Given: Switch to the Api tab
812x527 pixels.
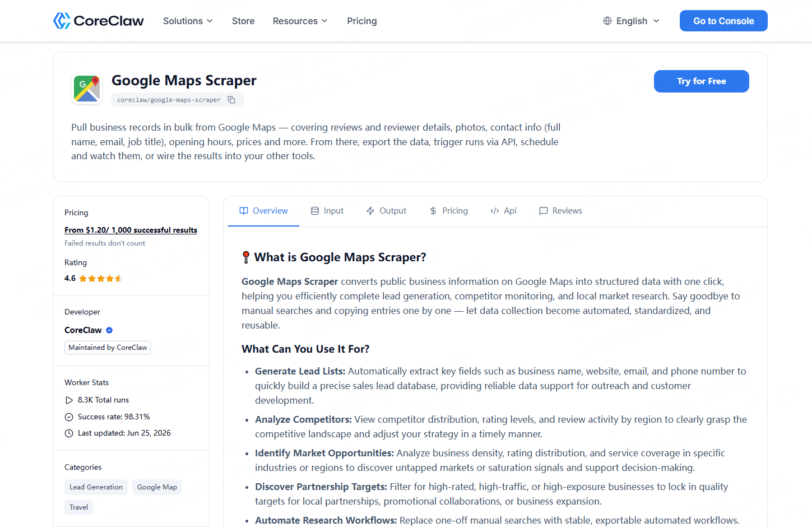Looking at the screenshot, I should [503, 211].
